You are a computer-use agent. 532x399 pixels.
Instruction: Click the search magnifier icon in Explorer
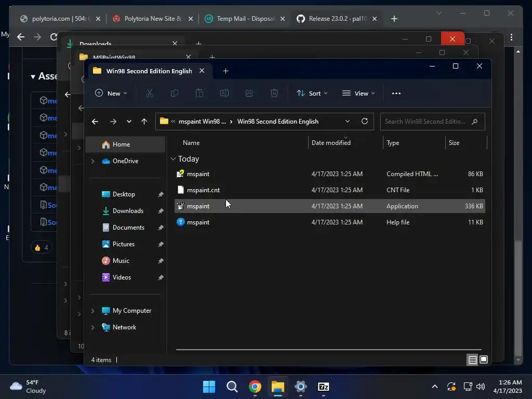point(475,122)
